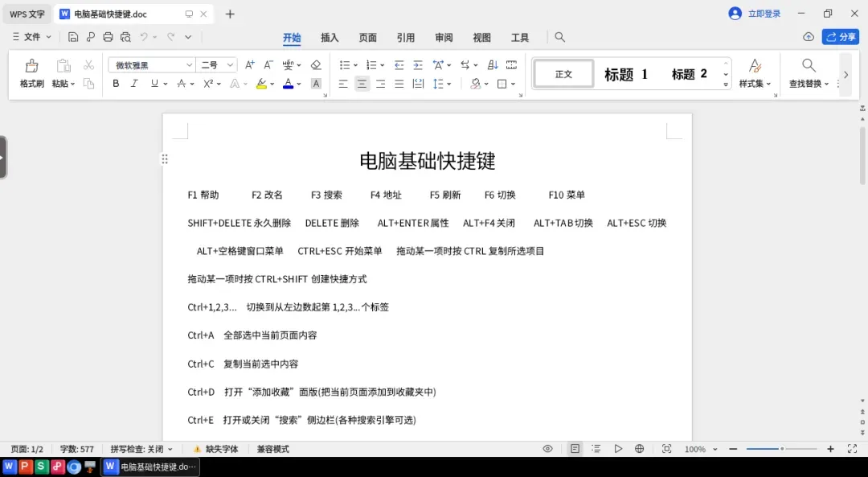
Task: Click the web layout globe icon in status bar
Action: point(640,449)
